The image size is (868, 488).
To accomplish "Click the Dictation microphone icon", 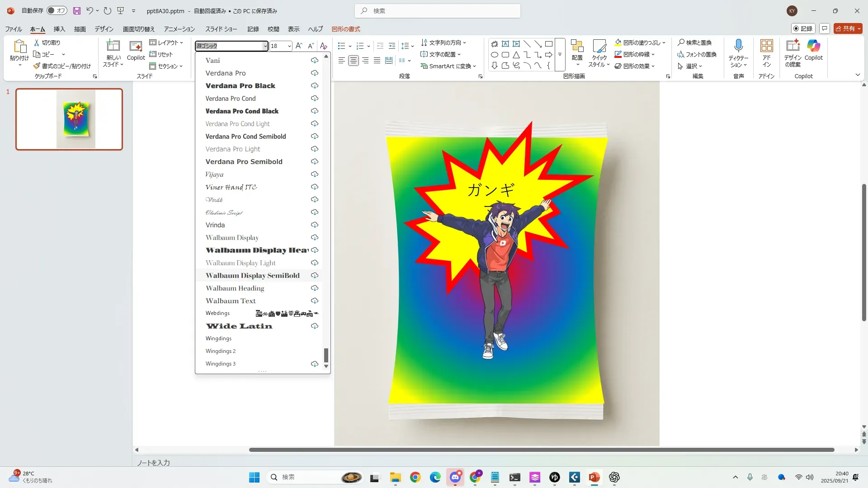I will click(738, 46).
